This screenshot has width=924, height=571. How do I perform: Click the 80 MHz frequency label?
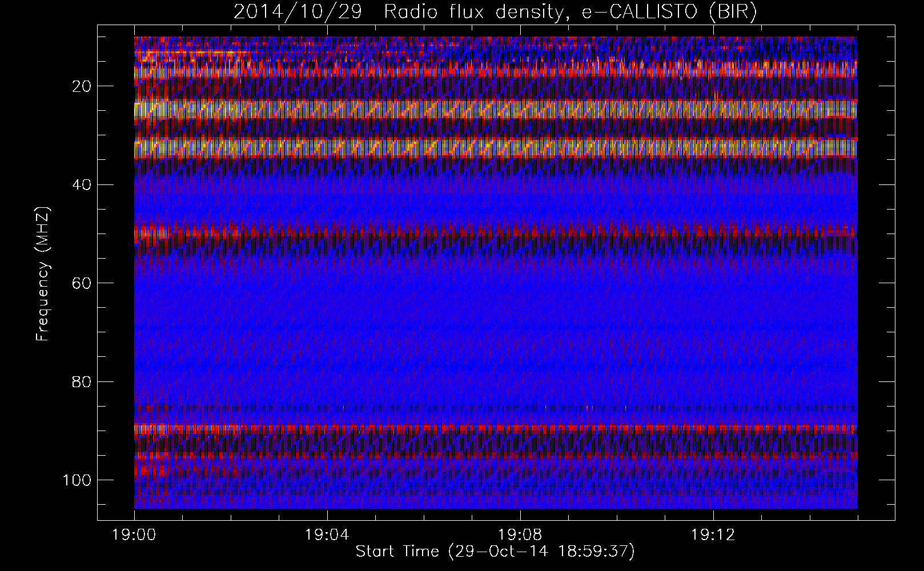point(82,381)
